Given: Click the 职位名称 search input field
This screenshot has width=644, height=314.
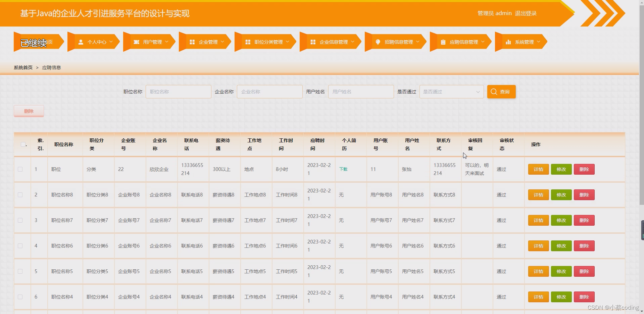Looking at the screenshot, I should click(179, 92).
